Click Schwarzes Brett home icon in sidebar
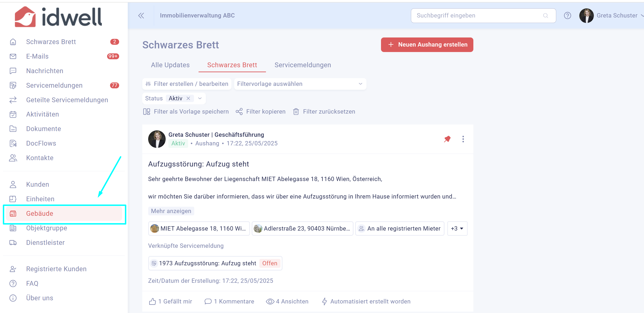 13,42
